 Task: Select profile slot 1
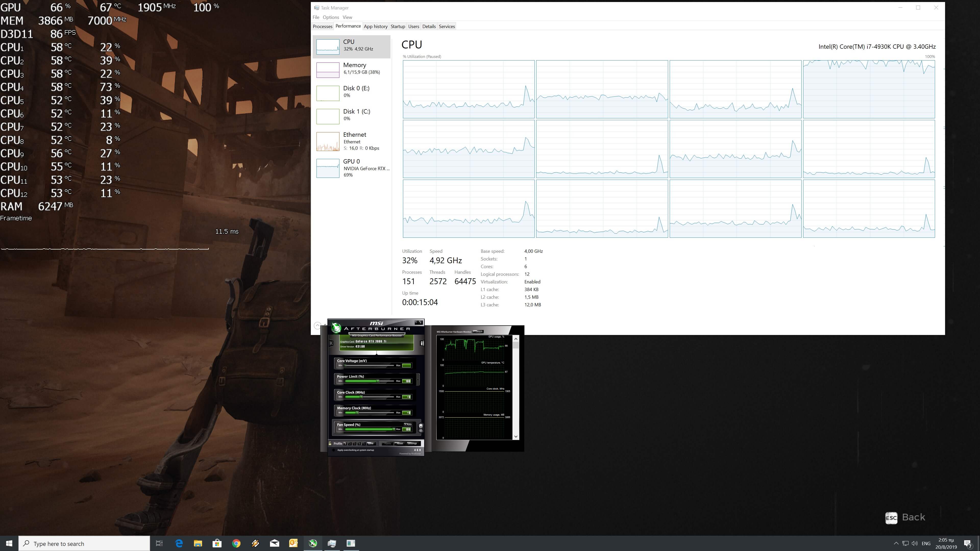pyautogui.click(x=345, y=443)
